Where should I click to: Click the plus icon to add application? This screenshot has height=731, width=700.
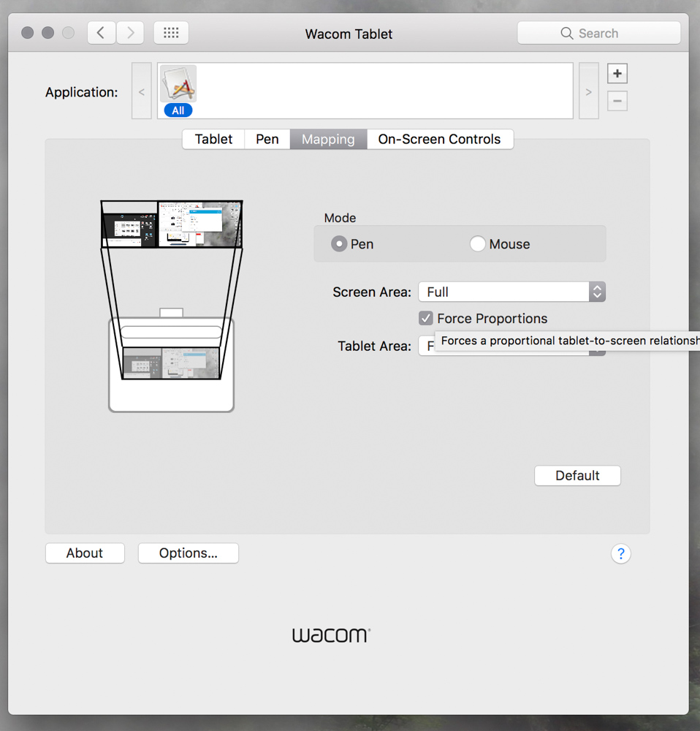click(x=617, y=74)
